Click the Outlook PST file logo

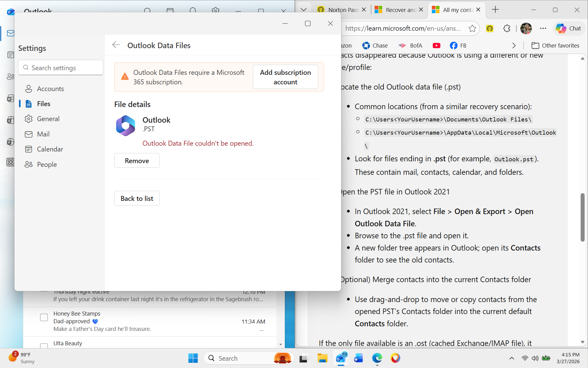126,125
